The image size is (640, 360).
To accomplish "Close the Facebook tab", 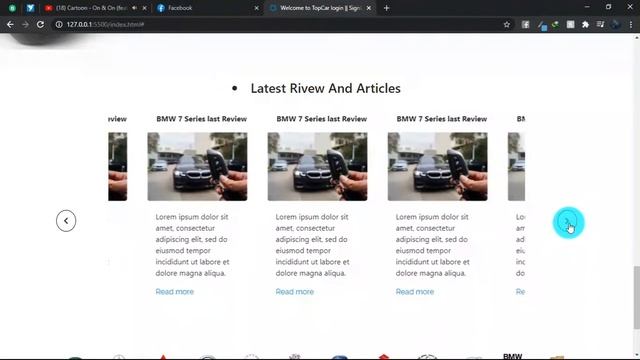I will click(256, 8).
